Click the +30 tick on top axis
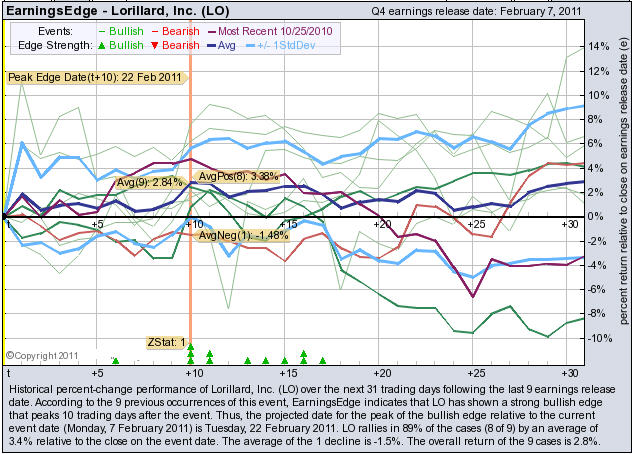 (x=568, y=226)
